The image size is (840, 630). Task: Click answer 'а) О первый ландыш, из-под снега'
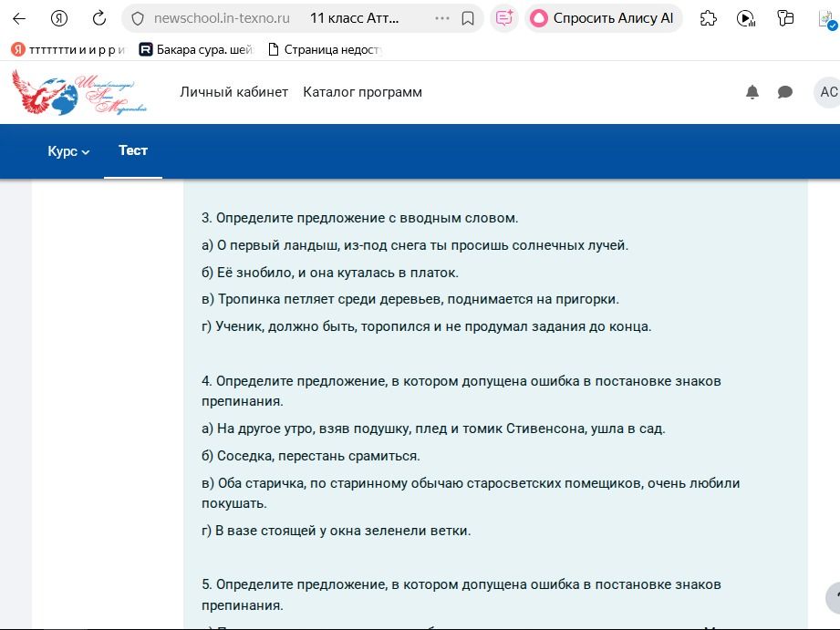[x=415, y=245]
